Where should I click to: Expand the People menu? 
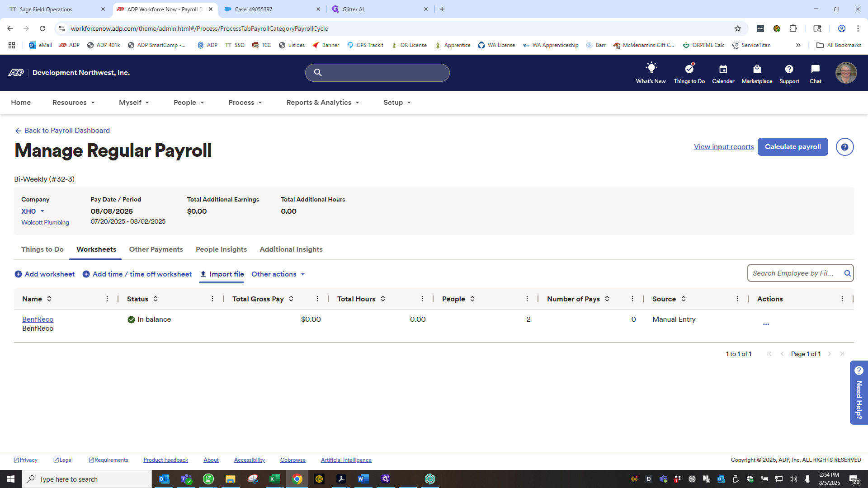[189, 103]
